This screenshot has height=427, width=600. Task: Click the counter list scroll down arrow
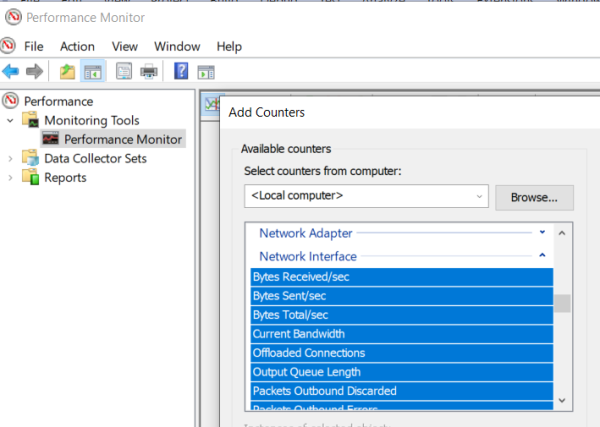562,401
